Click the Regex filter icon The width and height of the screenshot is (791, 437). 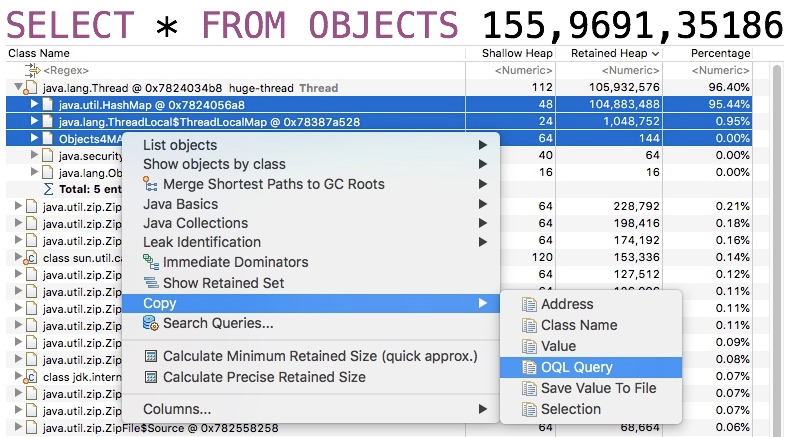[x=32, y=70]
